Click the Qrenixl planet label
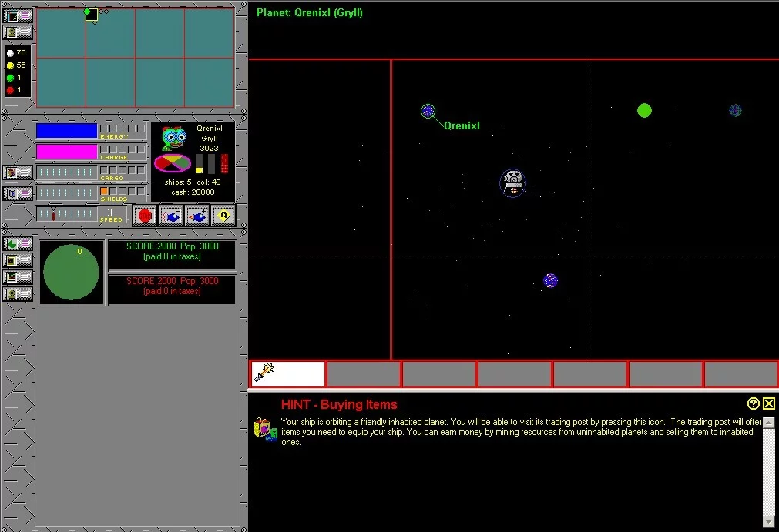The width and height of the screenshot is (779, 532). click(x=462, y=125)
